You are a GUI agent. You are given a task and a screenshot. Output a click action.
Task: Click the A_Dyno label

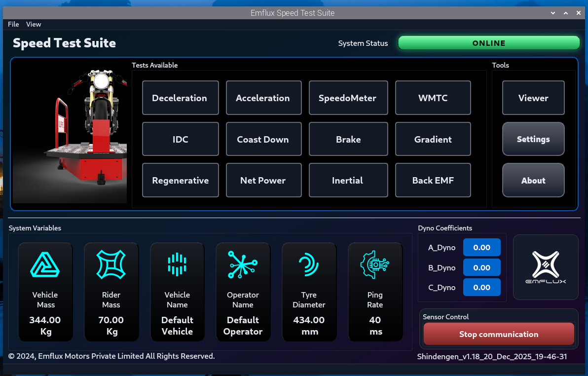pos(442,248)
